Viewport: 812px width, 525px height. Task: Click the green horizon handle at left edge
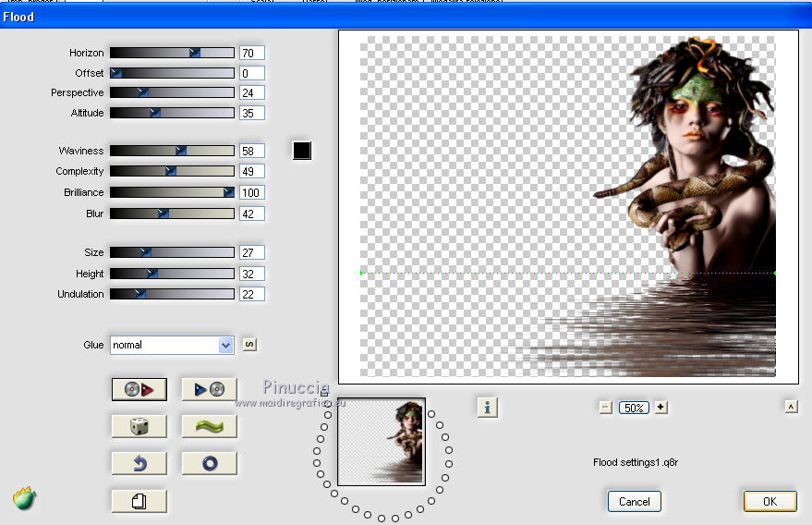[x=361, y=273]
